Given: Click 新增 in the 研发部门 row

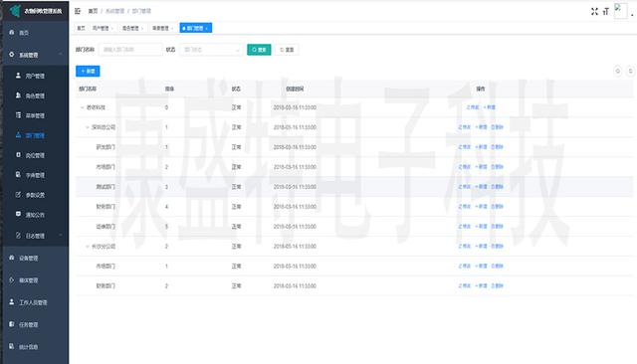Looking at the screenshot, I should pyautogui.click(x=481, y=147).
